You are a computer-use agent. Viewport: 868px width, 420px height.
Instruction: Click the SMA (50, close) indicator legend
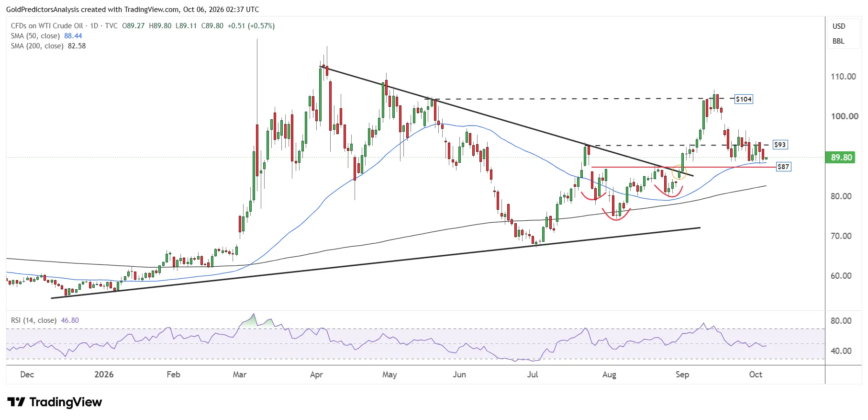pos(35,36)
